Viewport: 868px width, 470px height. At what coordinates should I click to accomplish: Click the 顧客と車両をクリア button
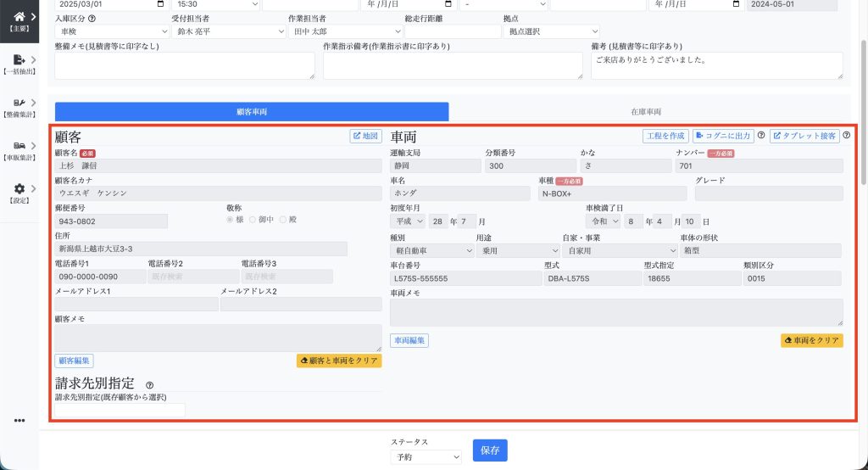(x=339, y=361)
